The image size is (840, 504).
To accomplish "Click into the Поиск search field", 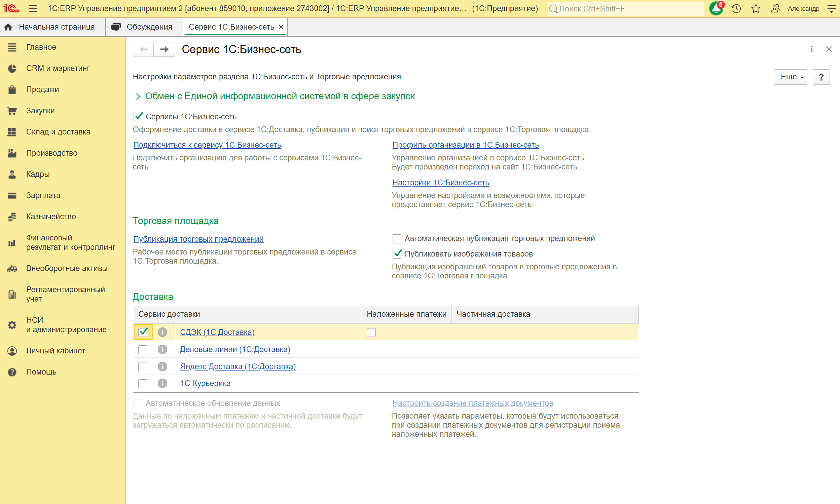I will tap(626, 8).
